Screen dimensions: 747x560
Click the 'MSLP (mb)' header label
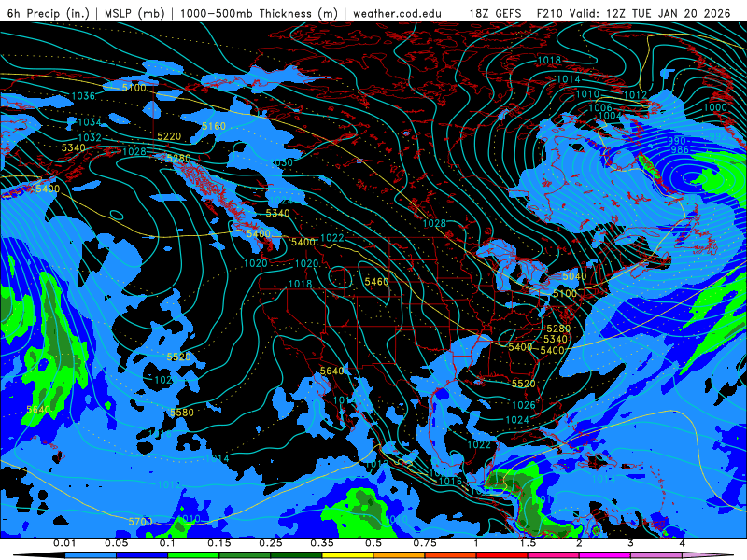[x=134, y=13]
